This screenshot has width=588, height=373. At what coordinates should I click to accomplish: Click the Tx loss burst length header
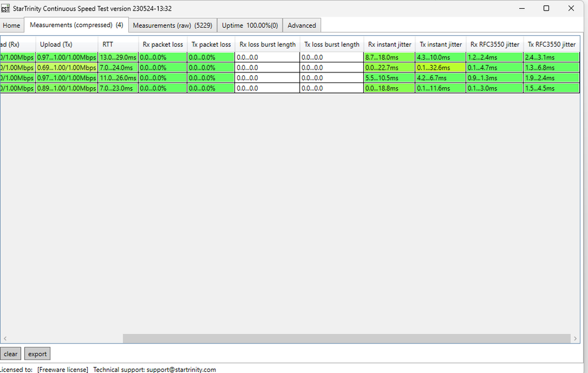point(332,44)
